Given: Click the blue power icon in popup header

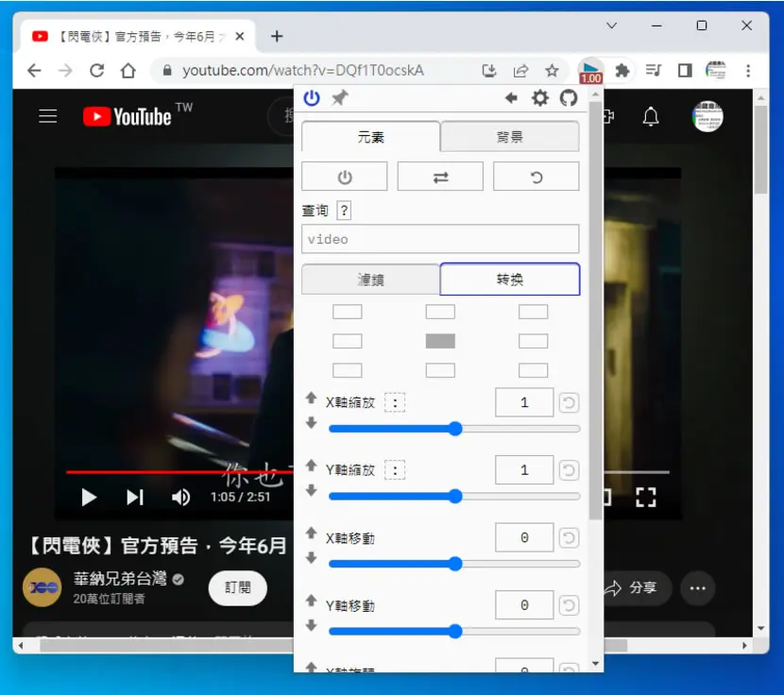Looking at the screenshot, I should (x=312, y=98).
